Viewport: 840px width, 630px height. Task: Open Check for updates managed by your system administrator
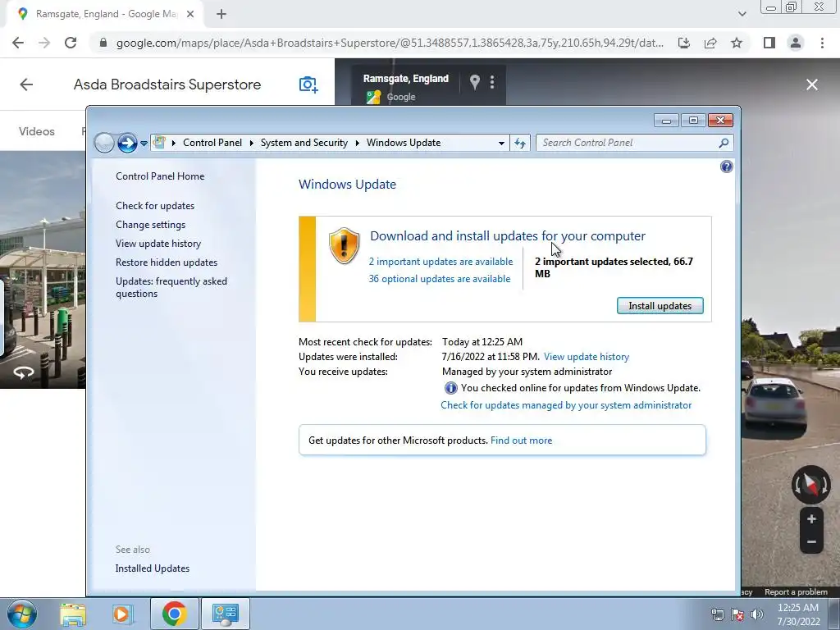[566, 405]
